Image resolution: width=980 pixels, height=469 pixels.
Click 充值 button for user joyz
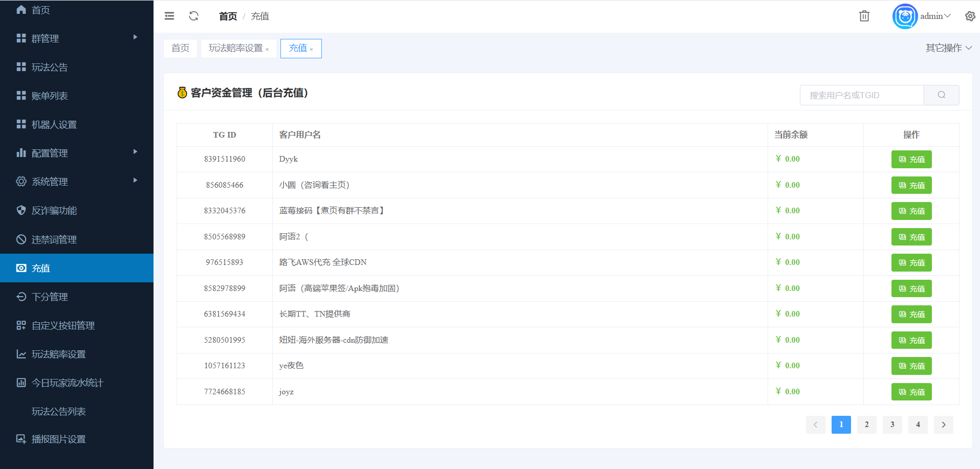[x=911, y=392]
